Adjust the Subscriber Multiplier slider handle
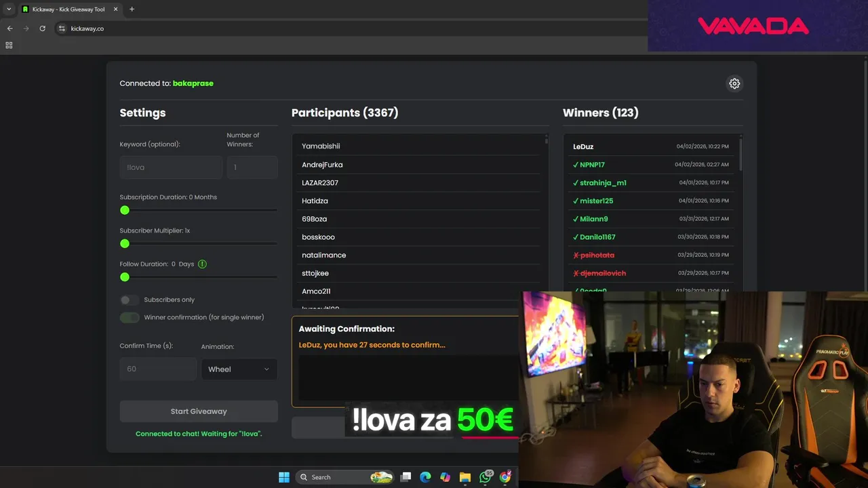 point(125,243)
